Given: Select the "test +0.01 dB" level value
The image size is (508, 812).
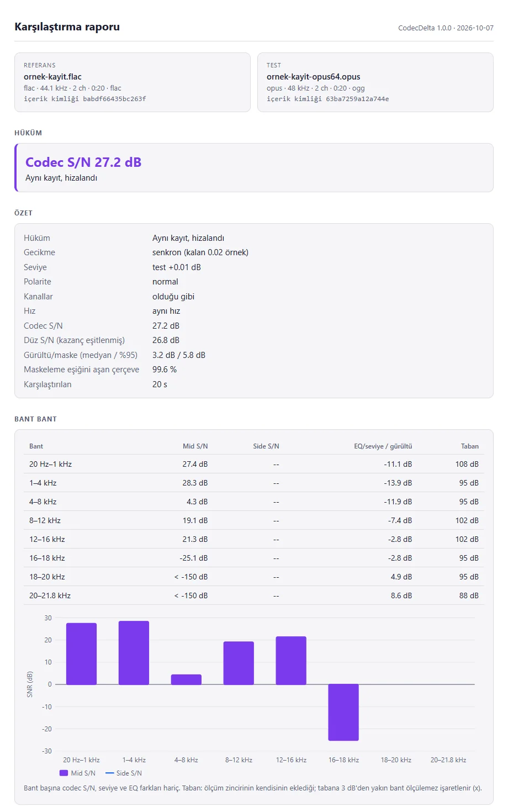Looking at the screenshot, I should pyautogui.click(x=177, y=267).
